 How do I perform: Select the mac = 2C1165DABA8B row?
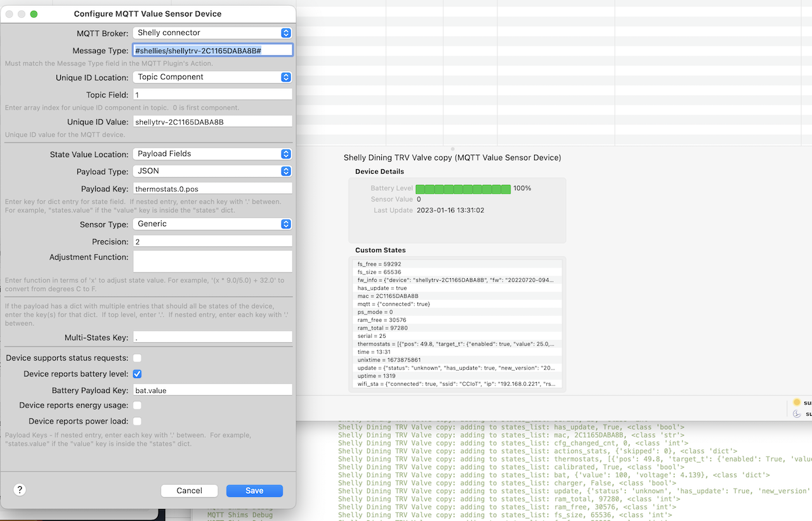(x=457, y=296)
